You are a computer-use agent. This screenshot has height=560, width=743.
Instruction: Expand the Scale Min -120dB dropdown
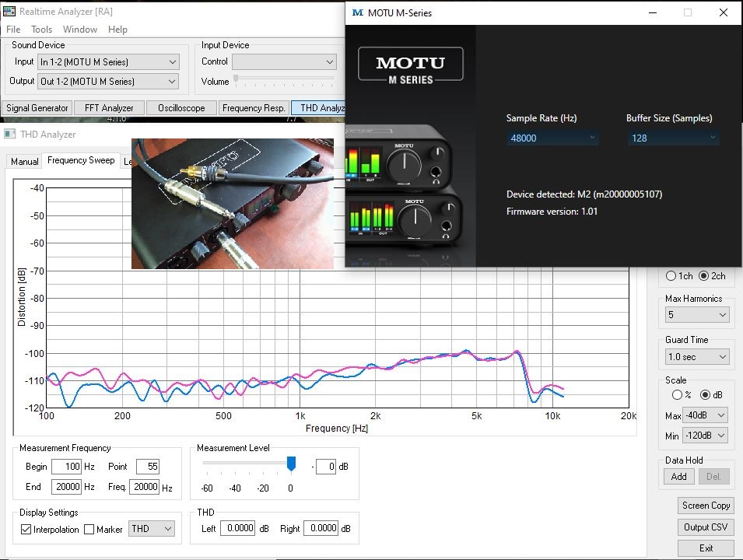coord(705,436)
